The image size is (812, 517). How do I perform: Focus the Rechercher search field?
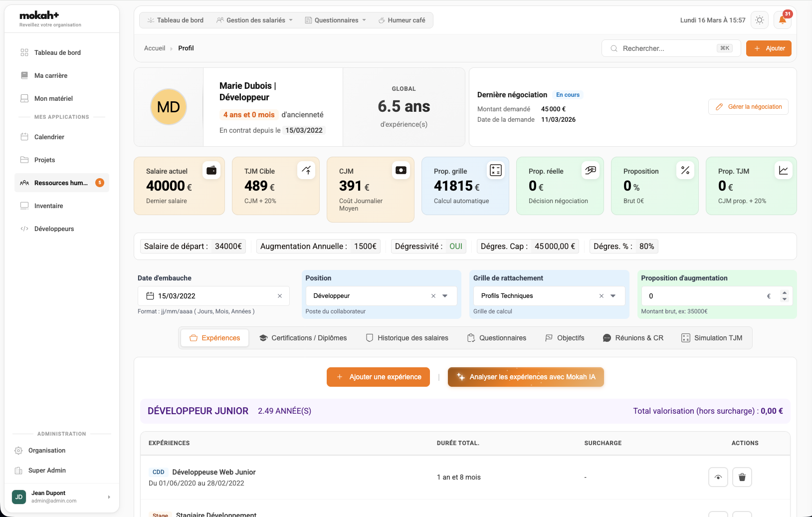pos(671,48)
